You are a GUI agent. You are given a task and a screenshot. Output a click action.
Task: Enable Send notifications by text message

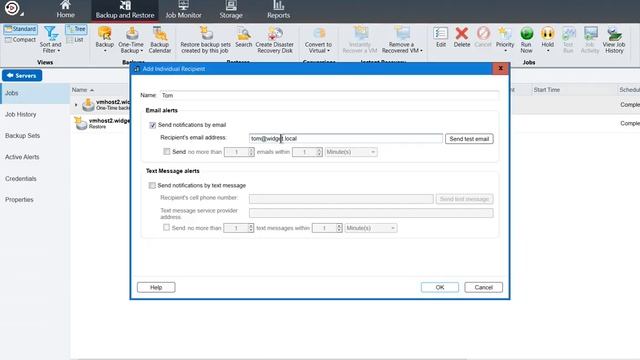(x=152, y=185)
